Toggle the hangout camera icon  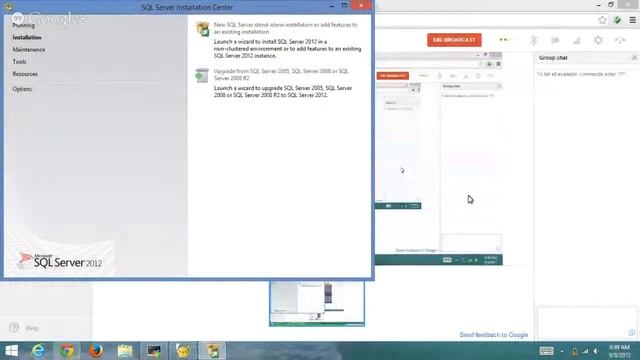(x=555, y=40)
